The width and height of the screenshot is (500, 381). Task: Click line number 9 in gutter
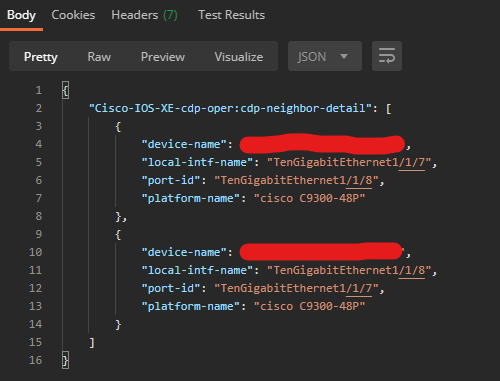pyautogui.click(x=39, y=234)
